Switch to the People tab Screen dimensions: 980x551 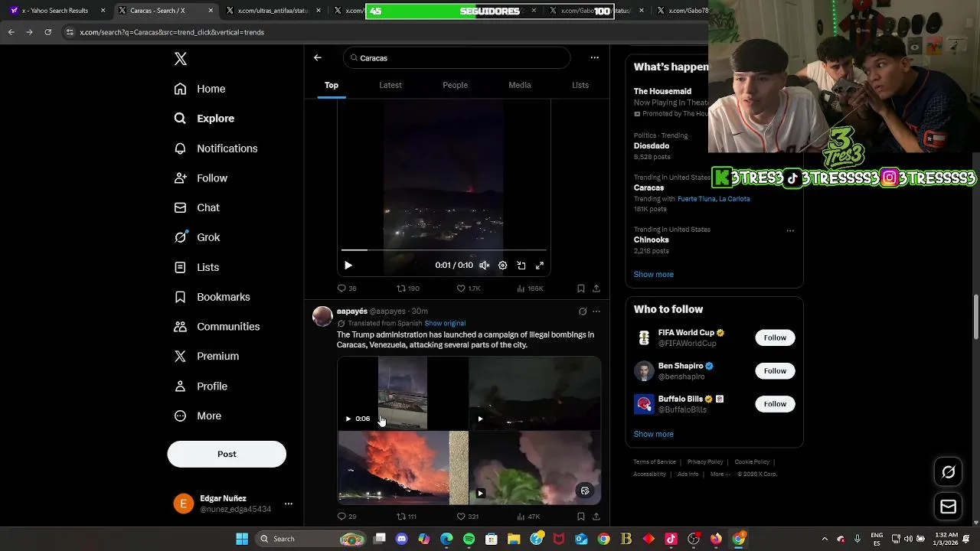pyautogui.click(x=455, y=85)
